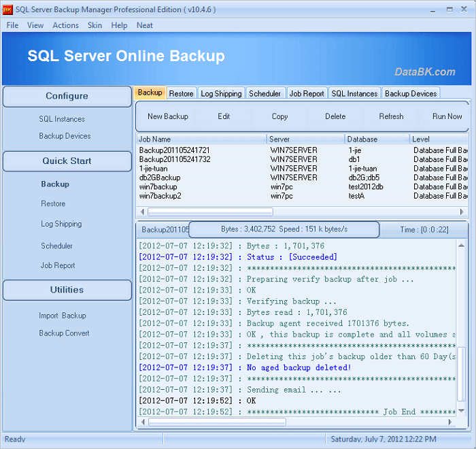The width and height of the screenshot is (476, 449).
Task: Open the Backup Devices tab
Action: point(411,93)
